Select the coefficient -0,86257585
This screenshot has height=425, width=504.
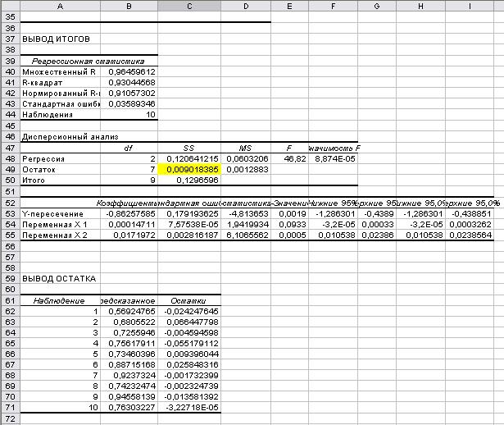click(129, 213)
